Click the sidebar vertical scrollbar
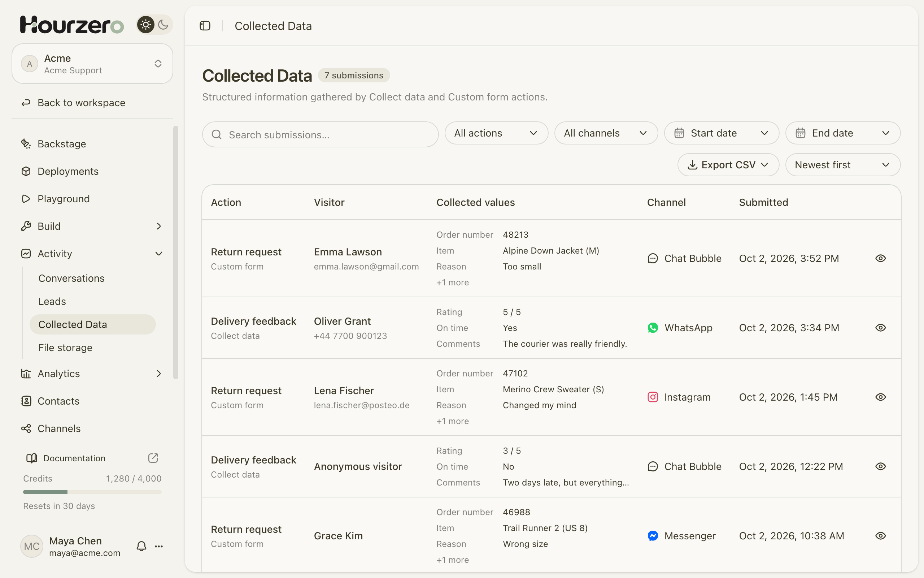Screen dimensions: 924x578 176,252
